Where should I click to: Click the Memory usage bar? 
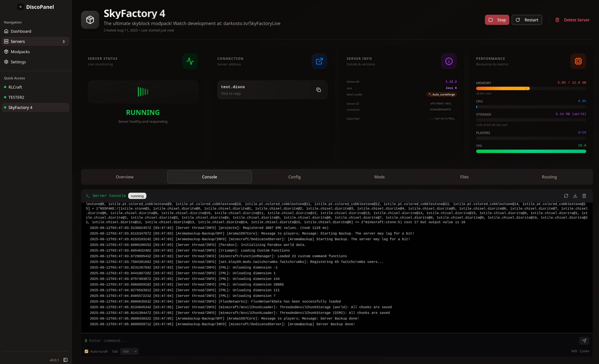point(531,89)
